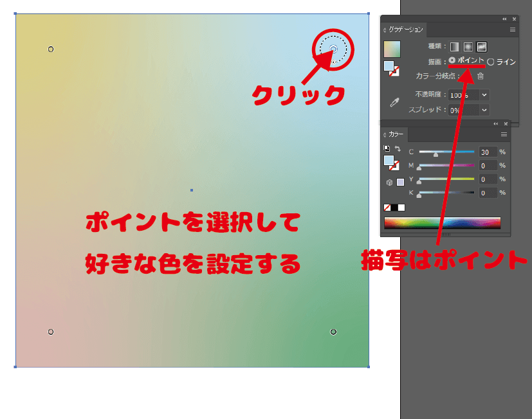Click the cyan (C) slider track
Viewport: 532px width, 419px height.
pyautogui.click(x=446, y=152)
